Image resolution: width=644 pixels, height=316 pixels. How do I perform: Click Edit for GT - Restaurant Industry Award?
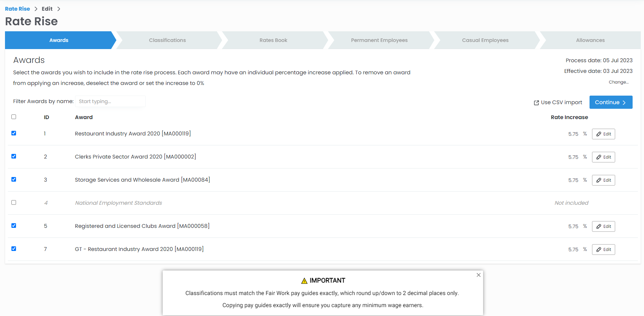(603, 250)
